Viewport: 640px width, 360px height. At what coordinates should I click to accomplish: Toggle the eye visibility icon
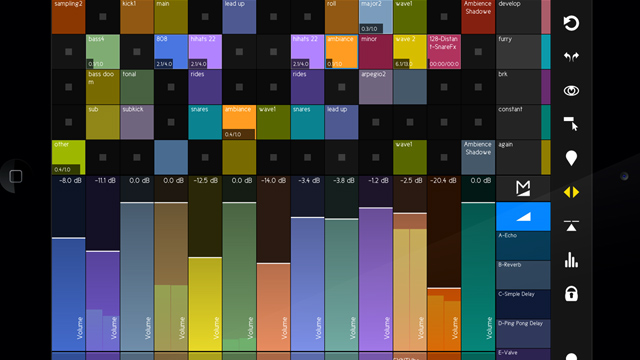click(571, 91)
